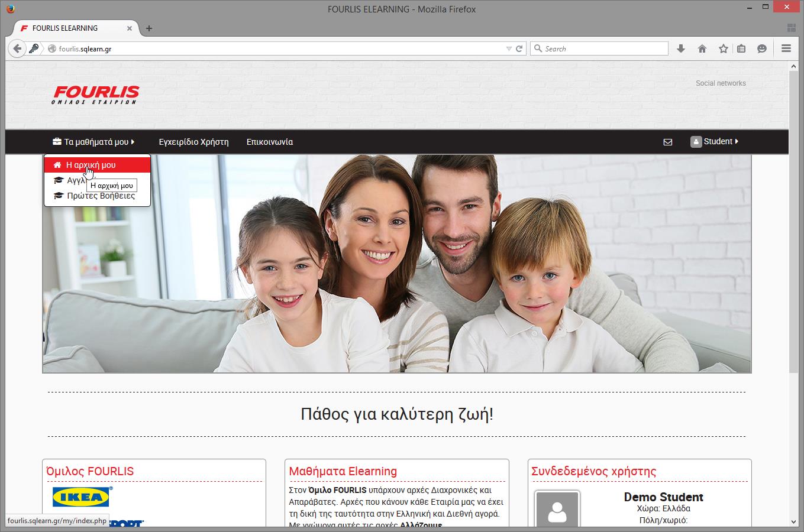Click the FOURLIS logo in header

[96, 95]
